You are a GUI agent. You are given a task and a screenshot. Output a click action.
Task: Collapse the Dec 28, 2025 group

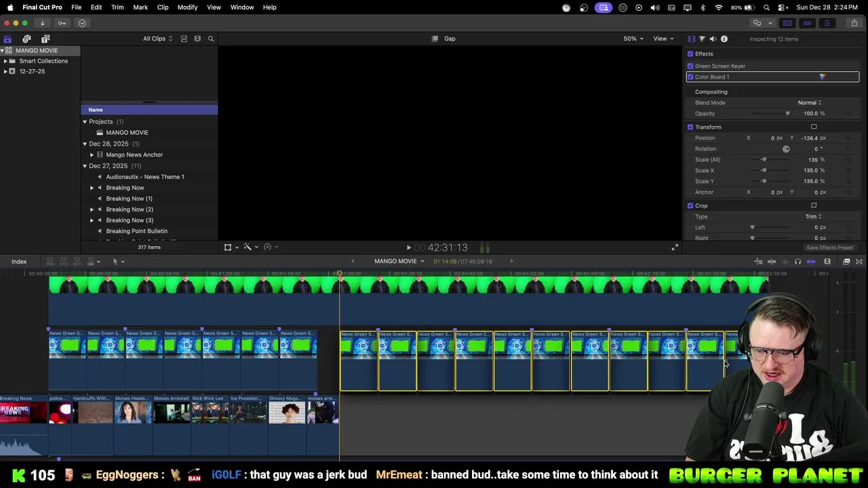click(x=85, y=144)
